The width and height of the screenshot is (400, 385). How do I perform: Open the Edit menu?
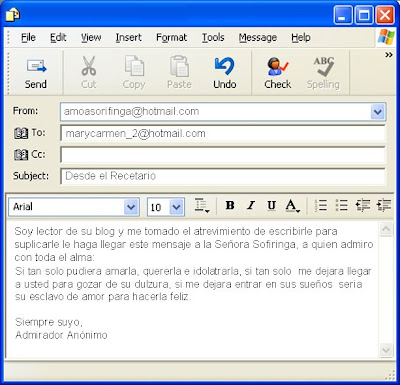[58, 38]
